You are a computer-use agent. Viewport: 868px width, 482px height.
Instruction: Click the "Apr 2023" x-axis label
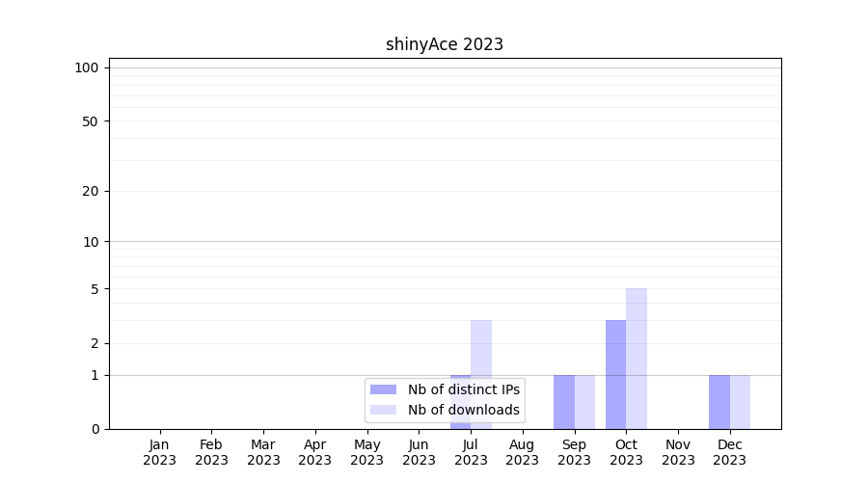[x=315, y=452]
